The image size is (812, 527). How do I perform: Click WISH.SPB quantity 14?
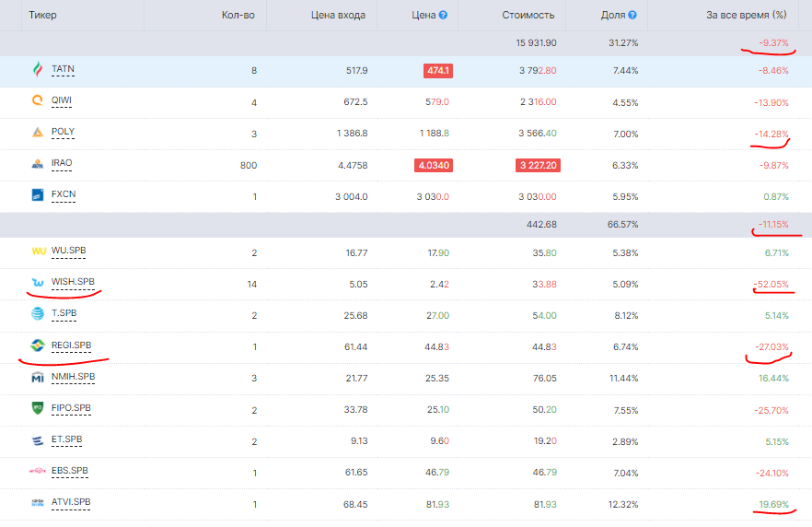pyautogui.click(x=251, y=285)
